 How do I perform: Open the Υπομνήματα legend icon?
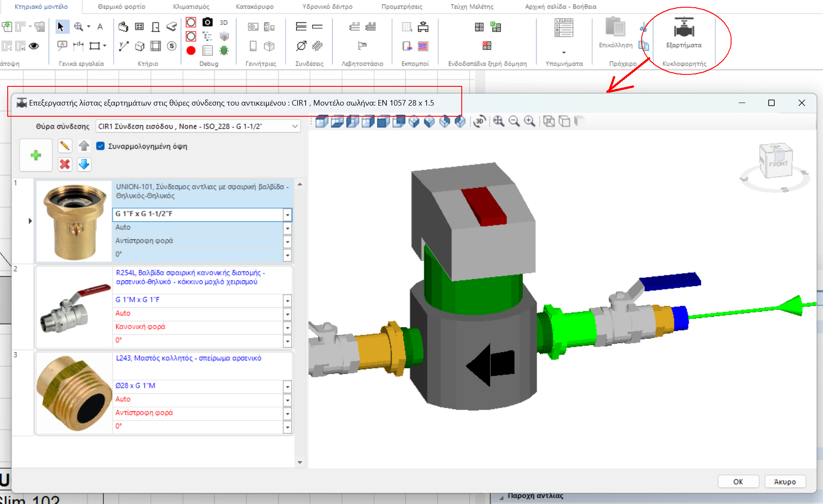pos(564,28)
